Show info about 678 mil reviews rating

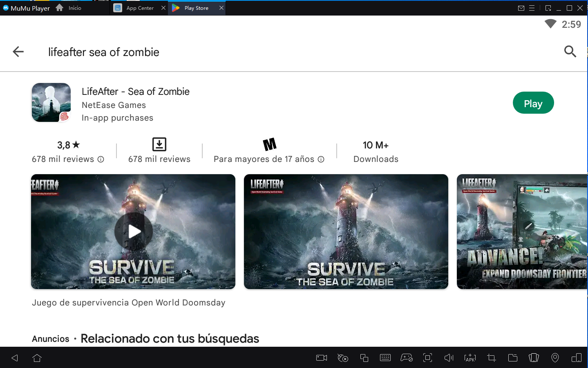pyautogui.click(x=101, y=159)
